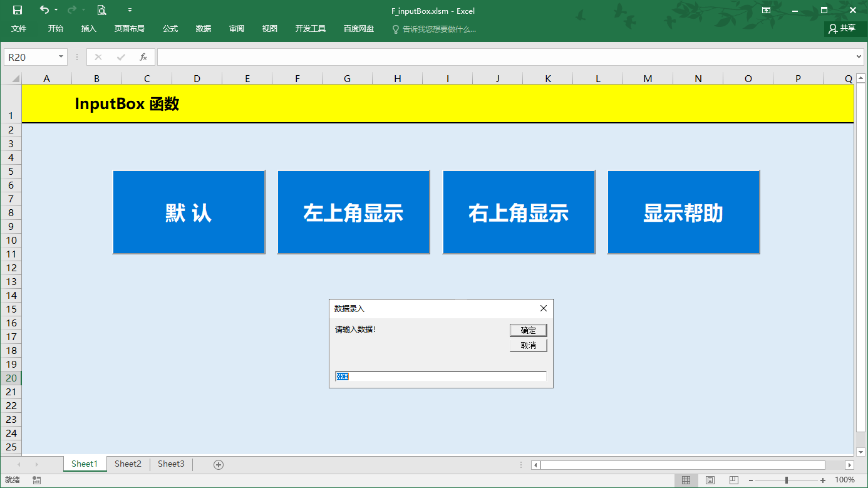The width and height of the screenshot is (868, 488).
Task: Click the zoom slider in status bar
Action: point(787,479)
